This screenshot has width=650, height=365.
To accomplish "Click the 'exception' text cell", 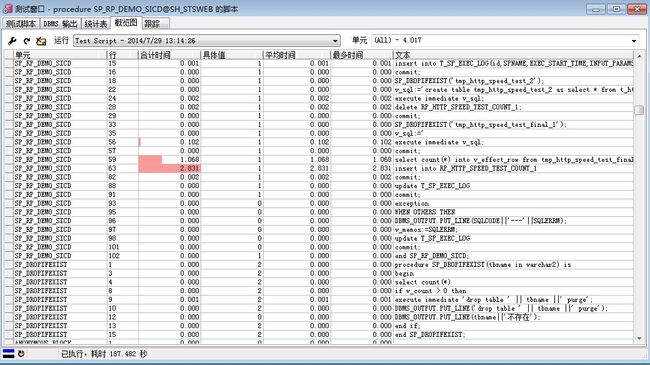I will tap(513, 203).
